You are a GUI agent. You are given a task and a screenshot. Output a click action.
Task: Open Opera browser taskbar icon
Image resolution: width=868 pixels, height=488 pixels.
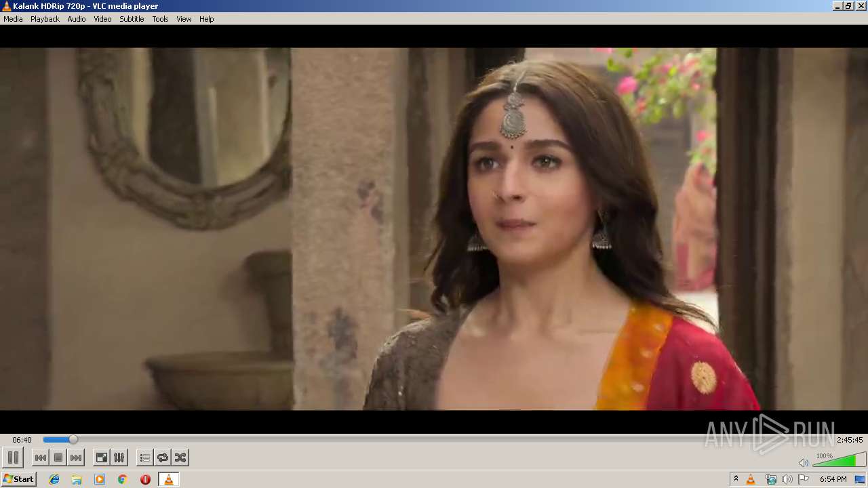[x=145, y=479]
